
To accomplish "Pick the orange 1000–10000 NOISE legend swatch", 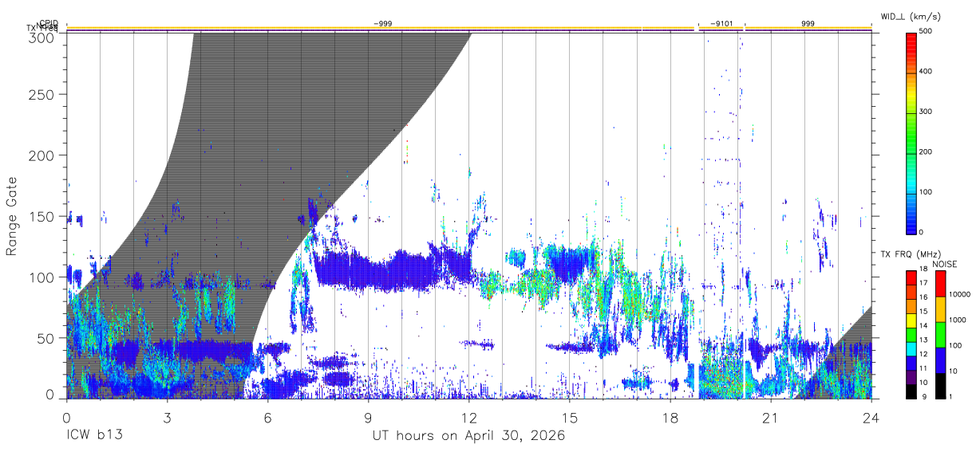I will (x=940, y=309).
